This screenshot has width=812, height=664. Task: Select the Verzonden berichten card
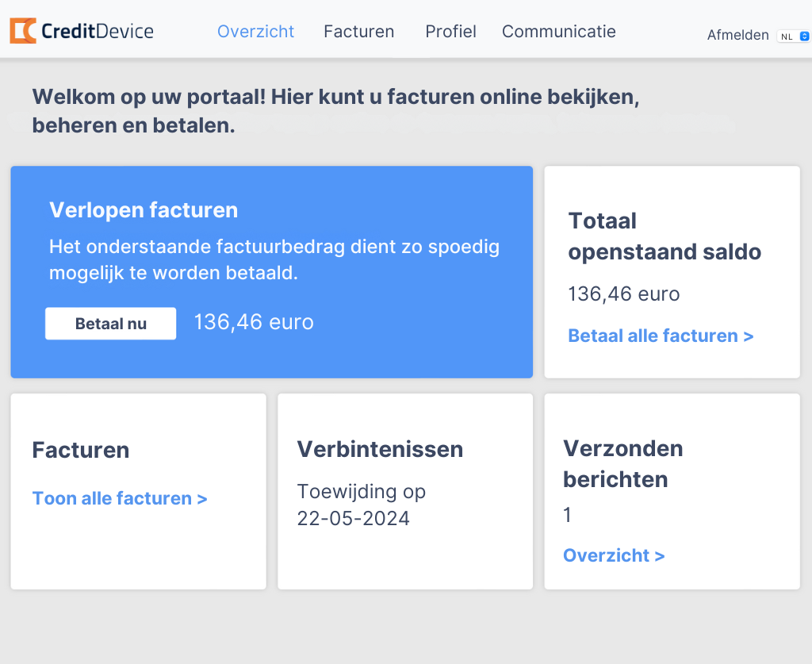click(672, 490)
